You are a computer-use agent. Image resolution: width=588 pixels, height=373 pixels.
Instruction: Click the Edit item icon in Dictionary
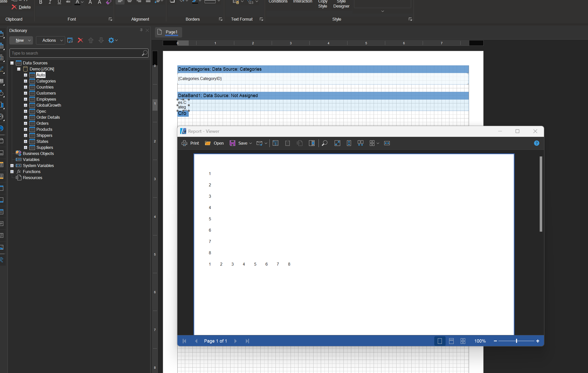click(x=70, y=40)
